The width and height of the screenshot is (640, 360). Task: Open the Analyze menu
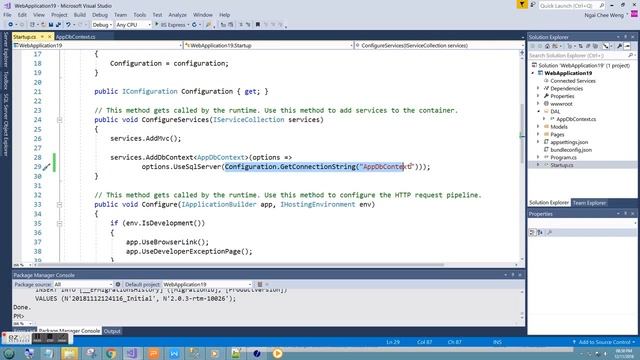[x=178, y=15]
